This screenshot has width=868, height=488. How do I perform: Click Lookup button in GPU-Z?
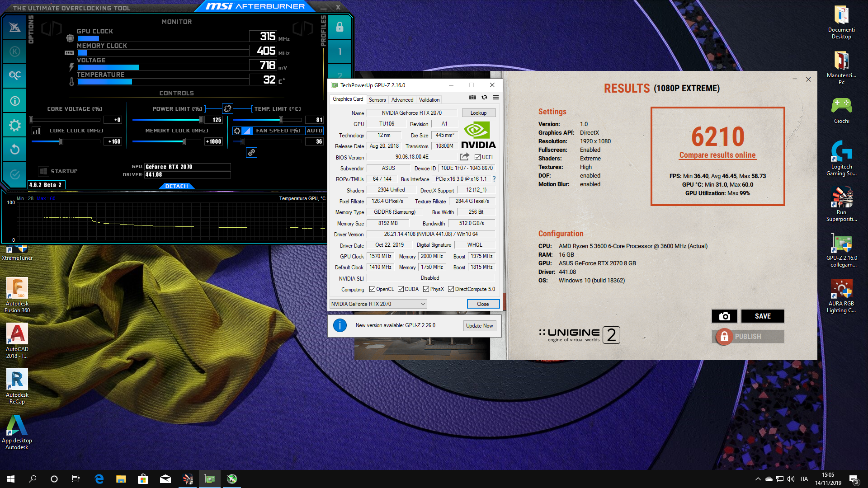(478, 113)
